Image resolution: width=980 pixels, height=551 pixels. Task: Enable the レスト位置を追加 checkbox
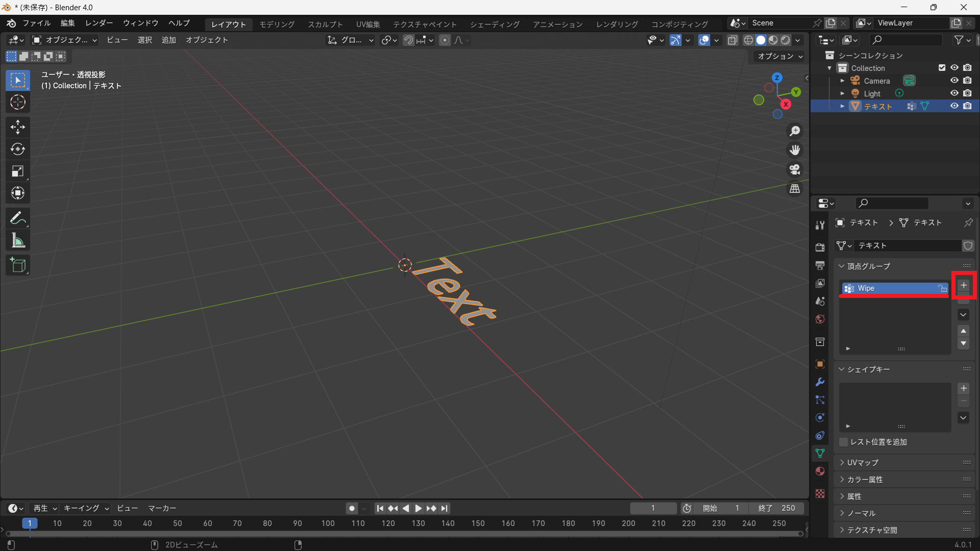point(844,442)
